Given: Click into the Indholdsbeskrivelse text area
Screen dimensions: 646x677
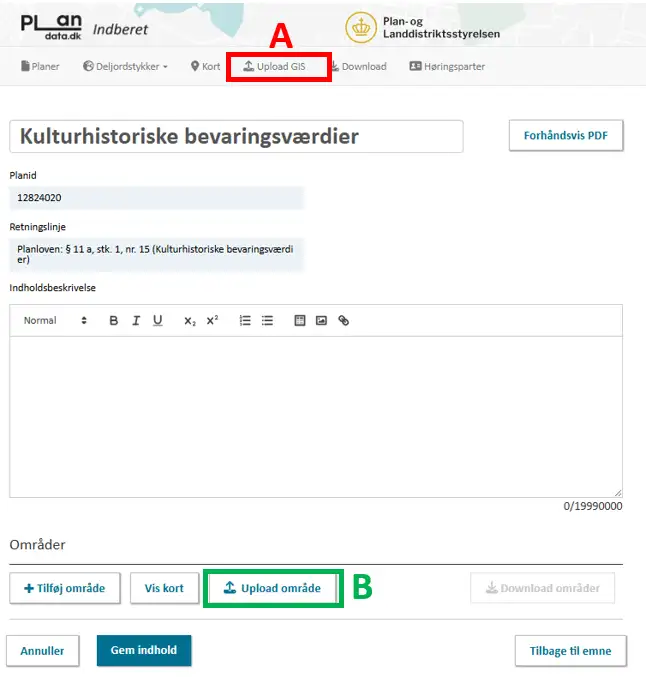Looking at the screenshot, I should click(x=315, y=415).
